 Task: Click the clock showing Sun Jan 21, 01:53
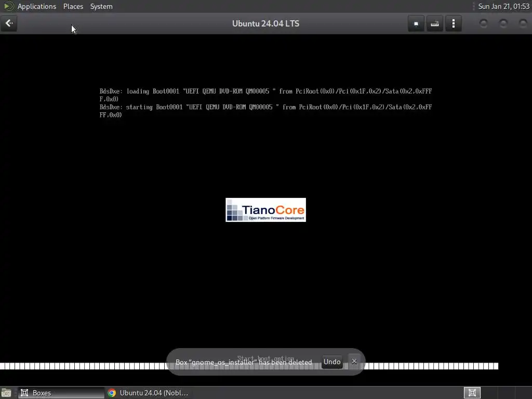coord(503,6)
